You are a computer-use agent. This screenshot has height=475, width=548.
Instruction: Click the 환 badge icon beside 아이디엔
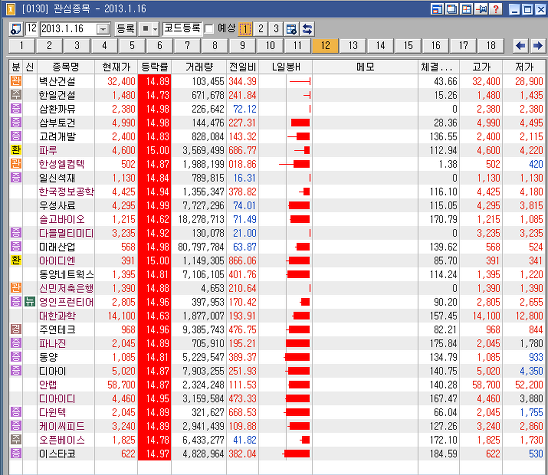[16, 260]
